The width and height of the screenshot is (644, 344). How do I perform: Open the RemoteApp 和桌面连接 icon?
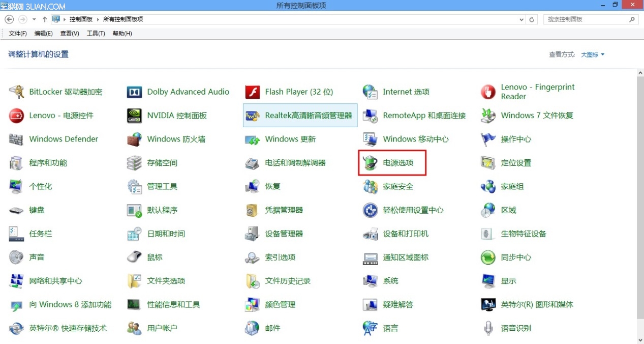tap(370, 116)
